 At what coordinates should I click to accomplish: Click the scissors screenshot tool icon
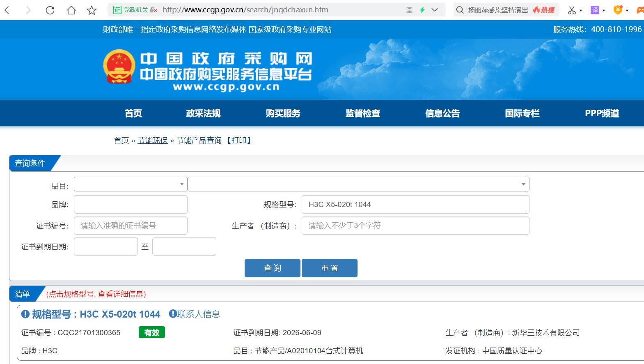click(572, 10)
